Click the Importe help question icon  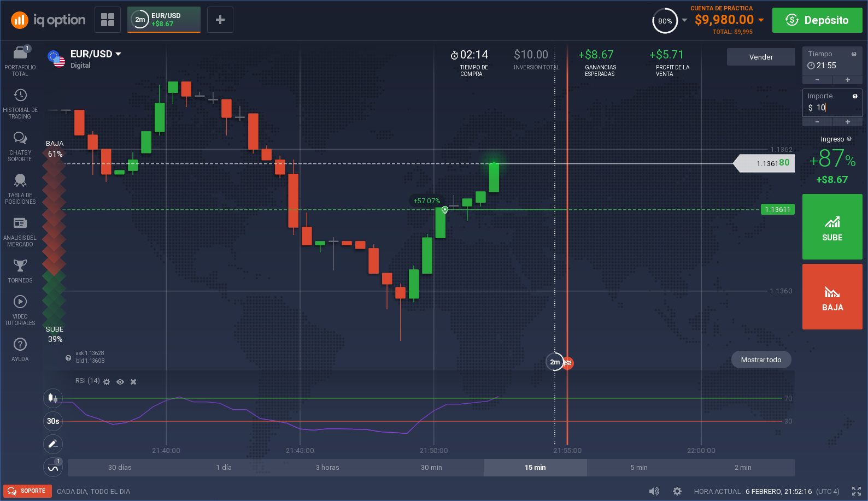(x=855, y=96)
